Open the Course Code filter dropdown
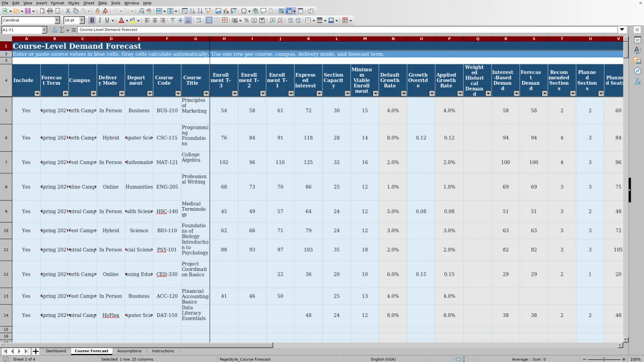Viewport: 644px width, 362px height. tap(178, 93)
